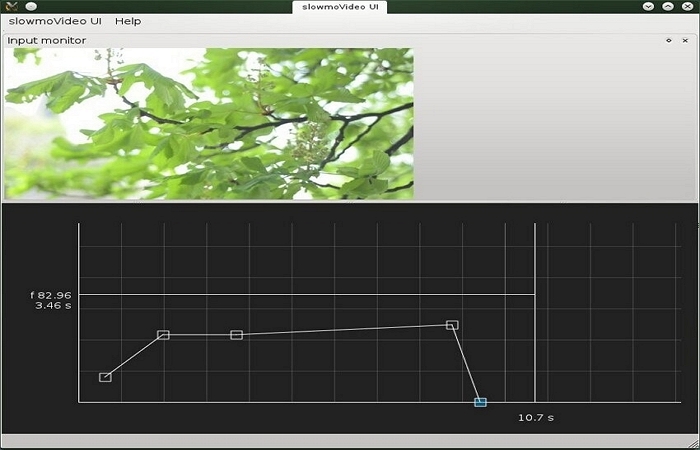Select the first curve node at lower left
700x450 pixels.
pyautogui.click(x=105, y=377)
